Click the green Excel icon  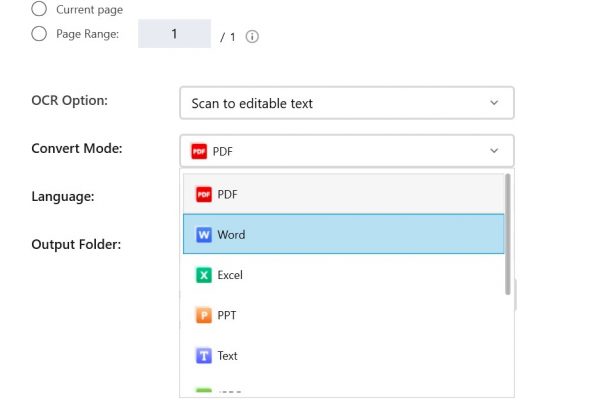coord(204,275)
